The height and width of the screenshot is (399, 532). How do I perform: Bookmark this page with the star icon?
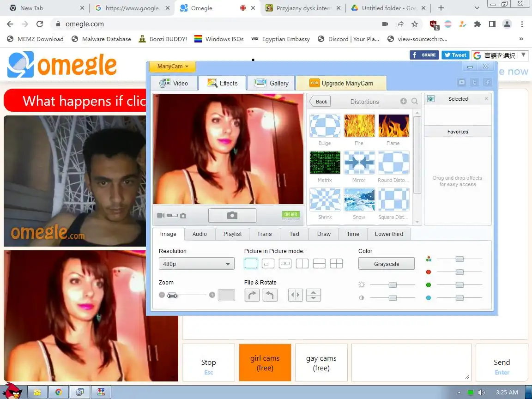point(414,24)
